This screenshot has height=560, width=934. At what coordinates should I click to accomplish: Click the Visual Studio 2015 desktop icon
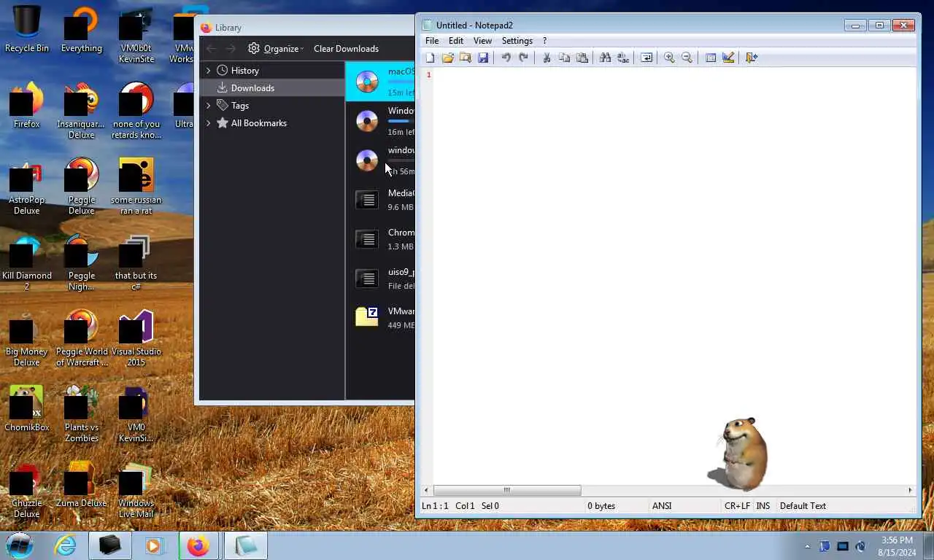[x=136, y=338]
